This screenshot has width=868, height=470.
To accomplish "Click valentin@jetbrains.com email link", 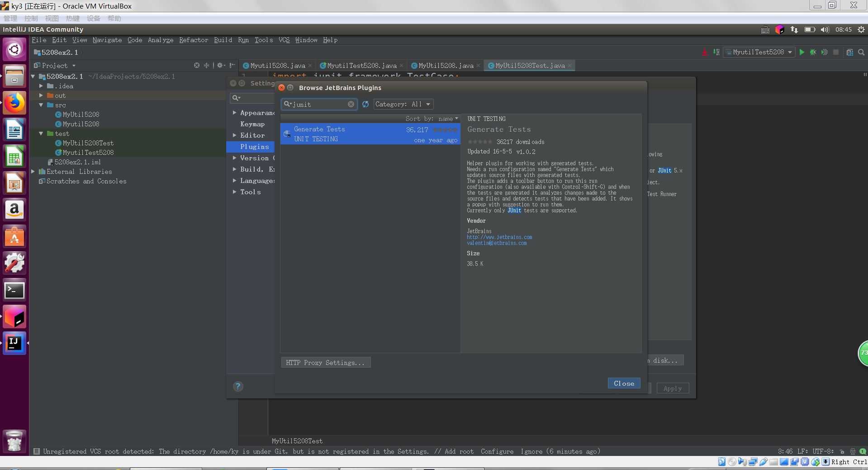I will (x=497, y=243).
